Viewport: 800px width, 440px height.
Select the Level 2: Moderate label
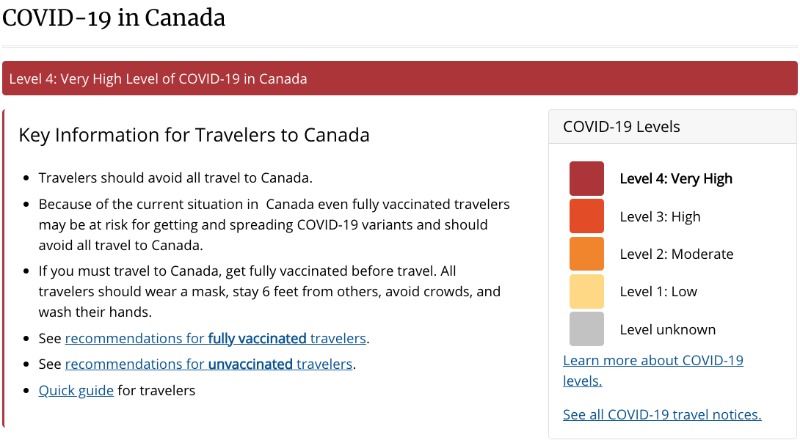tap(677, 254)
